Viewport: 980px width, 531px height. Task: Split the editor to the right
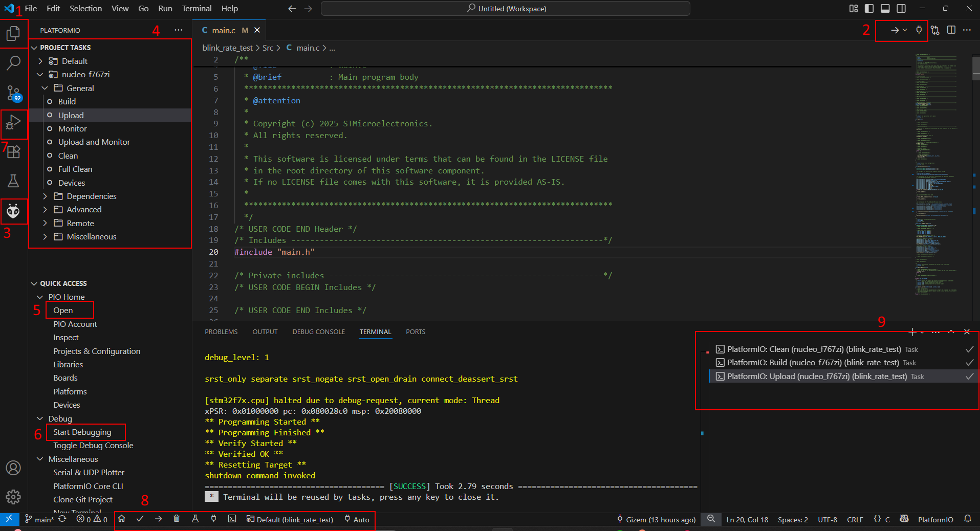(x=951, y=30)
